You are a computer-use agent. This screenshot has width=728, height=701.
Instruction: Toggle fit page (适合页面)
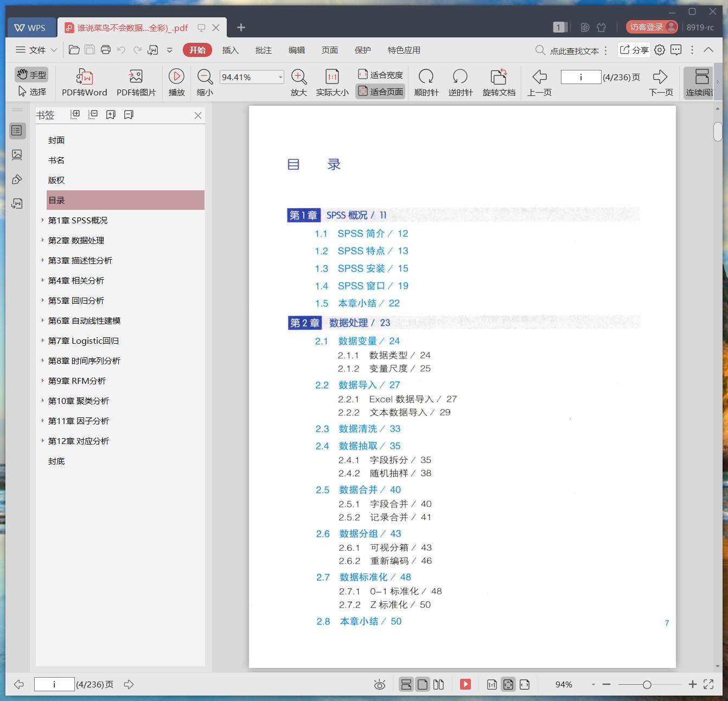tap(380, 92)
